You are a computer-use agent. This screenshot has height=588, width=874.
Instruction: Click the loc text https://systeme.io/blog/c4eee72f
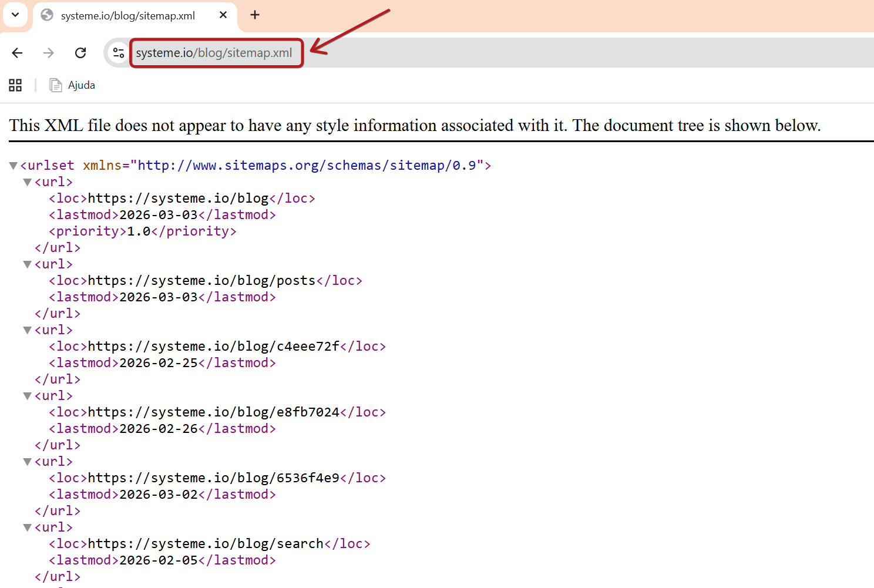213,347
